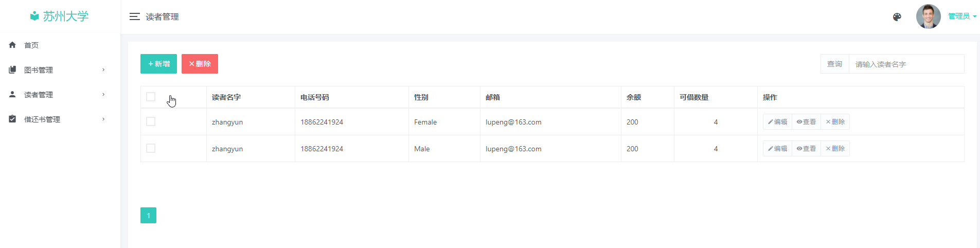The width and height of the screenshot is (980, 248).
Task: Click the administrator avatar photo
Action: click(x=928, y=16)
